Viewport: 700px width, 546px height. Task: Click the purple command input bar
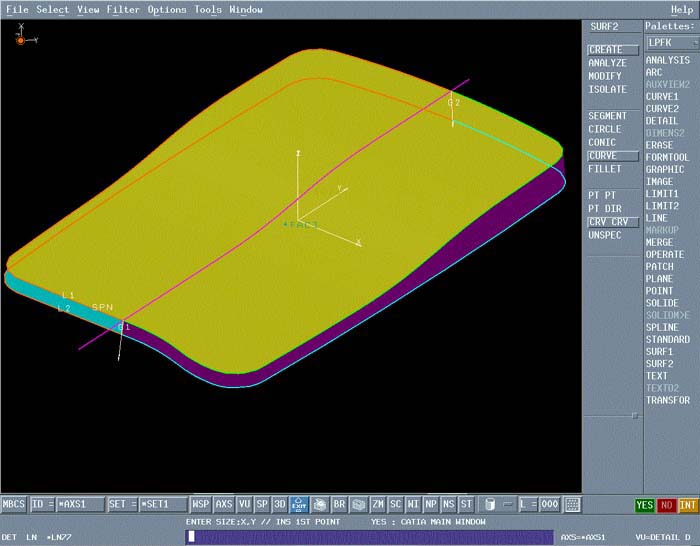pyautogui.click(x=370, y=537)
